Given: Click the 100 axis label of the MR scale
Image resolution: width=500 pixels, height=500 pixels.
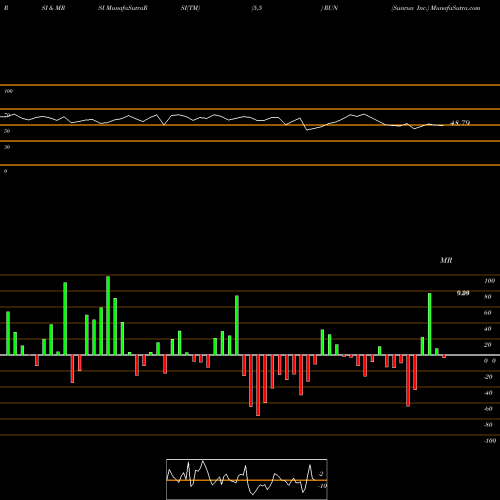Looking at the screenshot, I should [489, 281].
